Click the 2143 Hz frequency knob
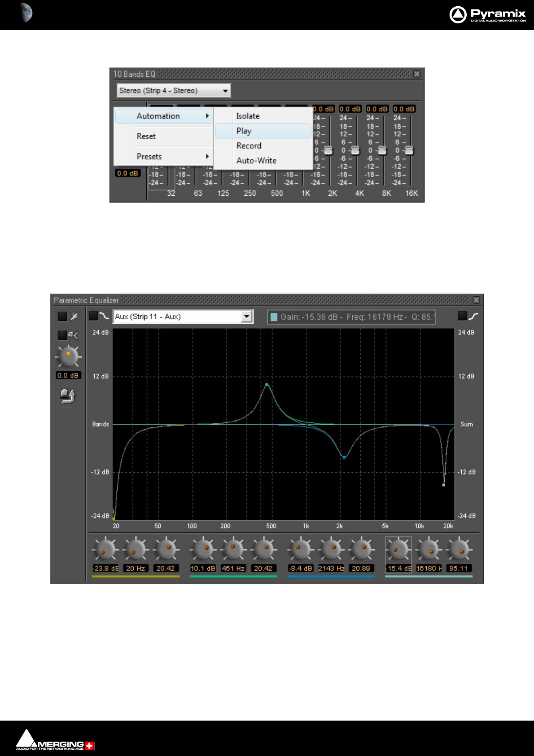This screenshot has height=756, width=534. pos(331,549)
